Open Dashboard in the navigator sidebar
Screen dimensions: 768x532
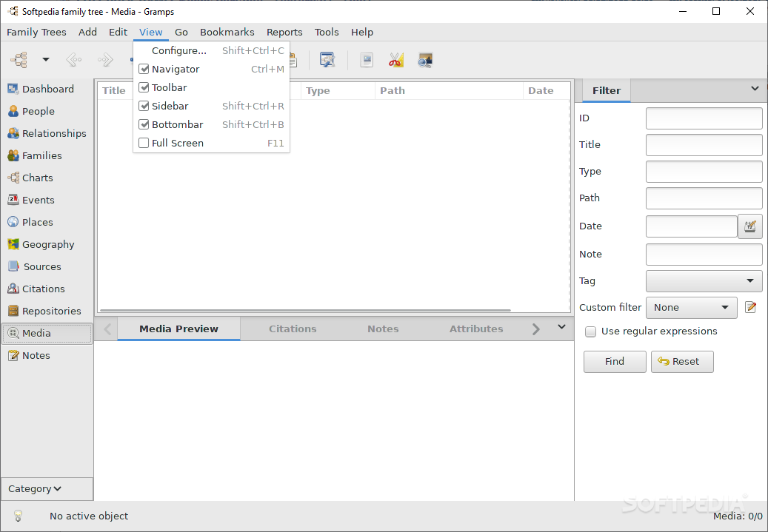point(47,89)
